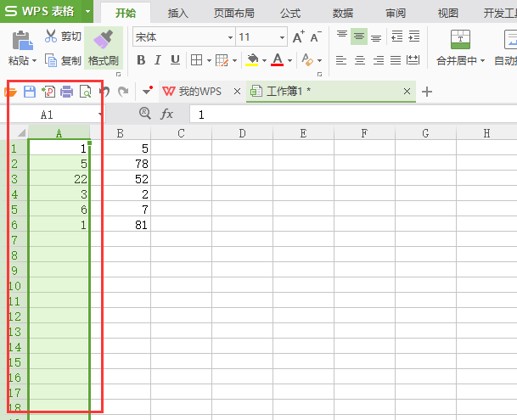Click the open folder icon
Viewport: 517px width, 420px height.
[x=12, y=92]
